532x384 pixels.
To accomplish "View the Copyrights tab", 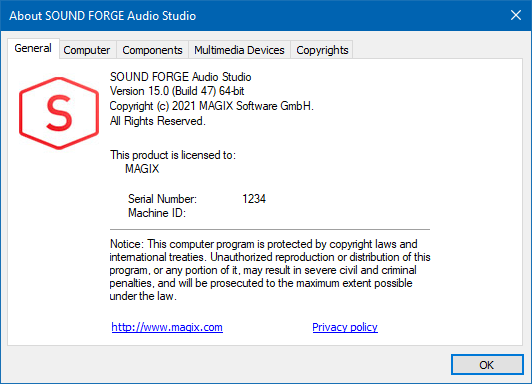I will point(322,50).
